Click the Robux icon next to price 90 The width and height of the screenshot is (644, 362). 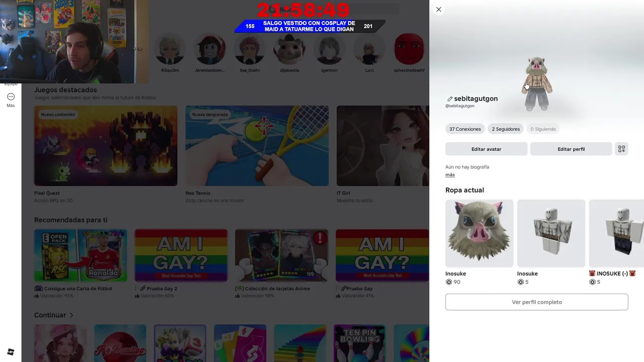click(x=449, y=282)
